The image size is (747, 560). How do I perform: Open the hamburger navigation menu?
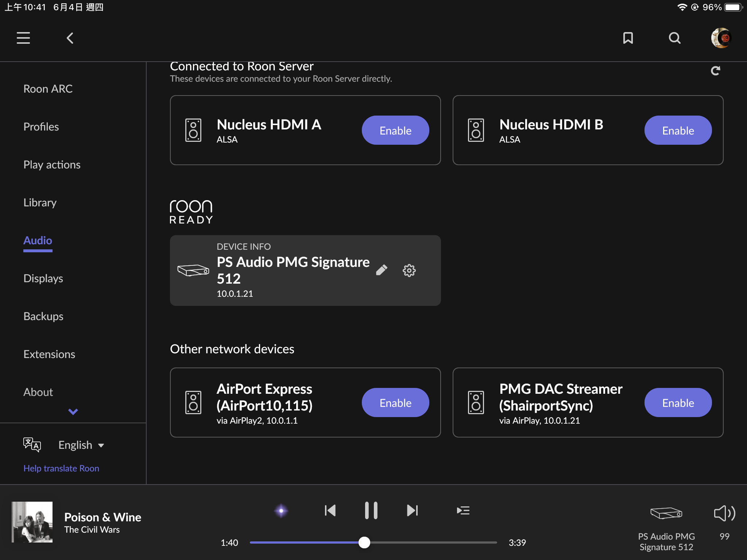23,38
